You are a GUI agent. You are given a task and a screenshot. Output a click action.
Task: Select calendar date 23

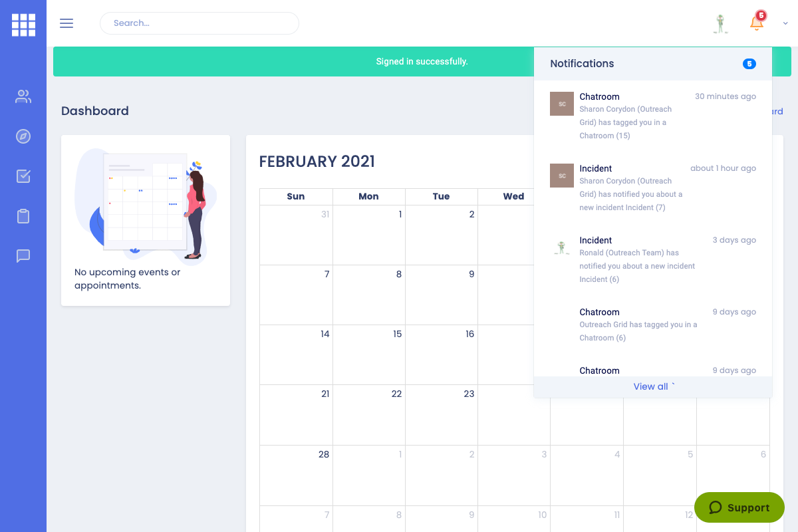(x=442, y=415)
